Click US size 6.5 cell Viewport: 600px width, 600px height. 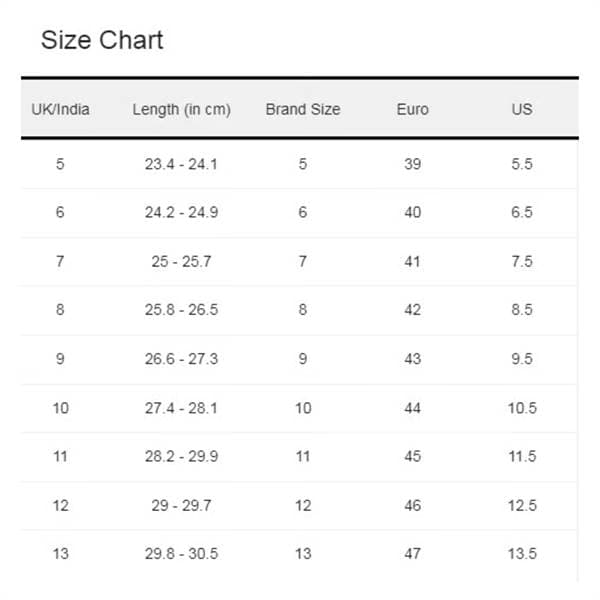(522, 212)
